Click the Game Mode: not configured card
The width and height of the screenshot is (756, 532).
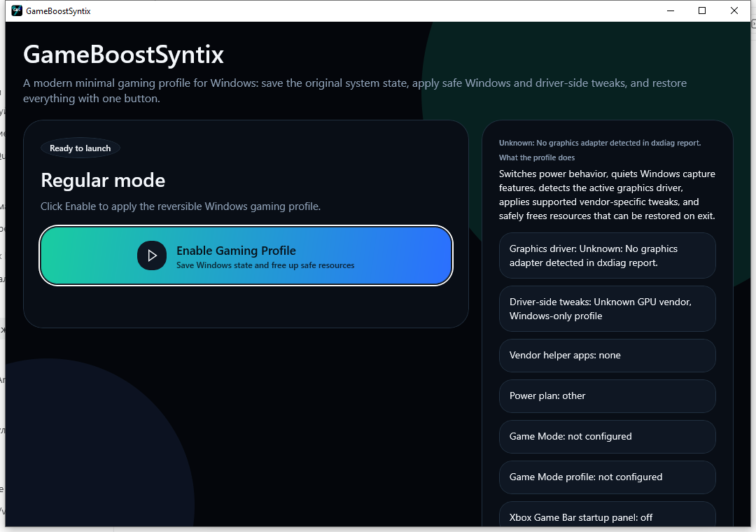pos(608,437)
